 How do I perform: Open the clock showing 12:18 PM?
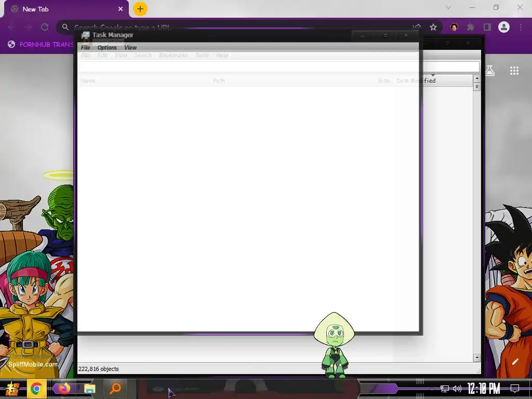tap(484, 389)
